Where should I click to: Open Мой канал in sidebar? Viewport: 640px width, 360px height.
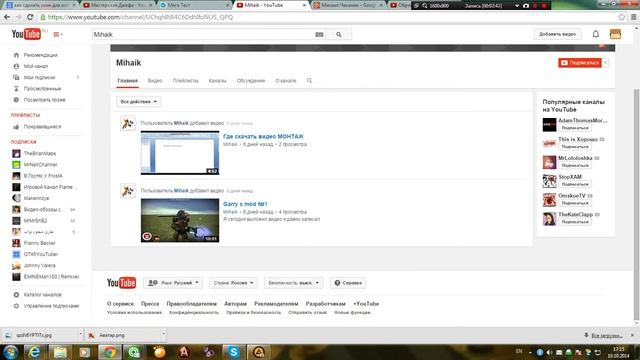pyautogui.click(x=36, y=66)
